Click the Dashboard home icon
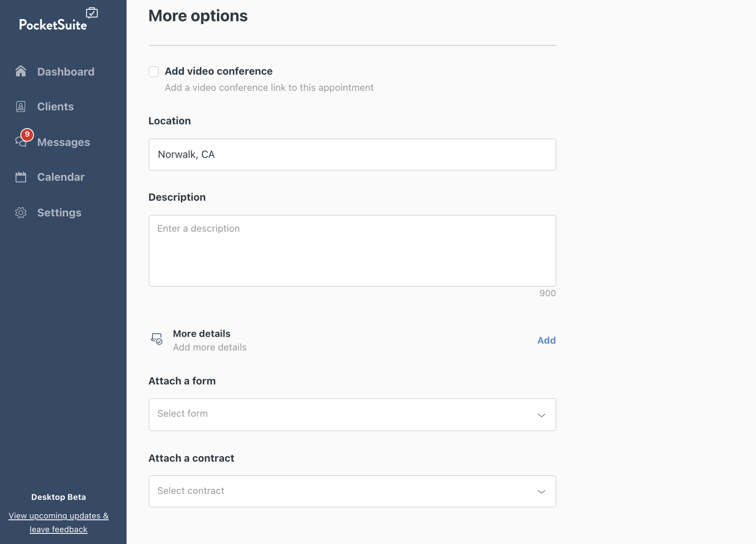 21,71
